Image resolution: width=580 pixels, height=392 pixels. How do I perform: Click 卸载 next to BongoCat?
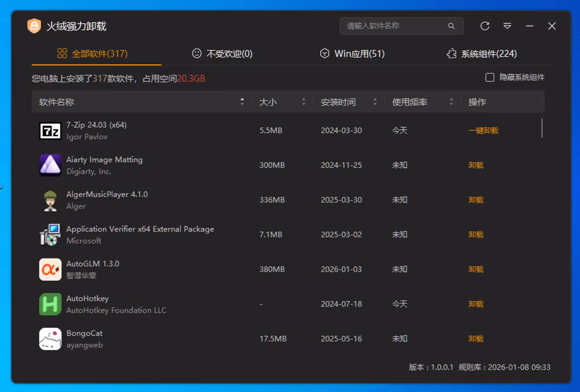(x=476, y=339)
